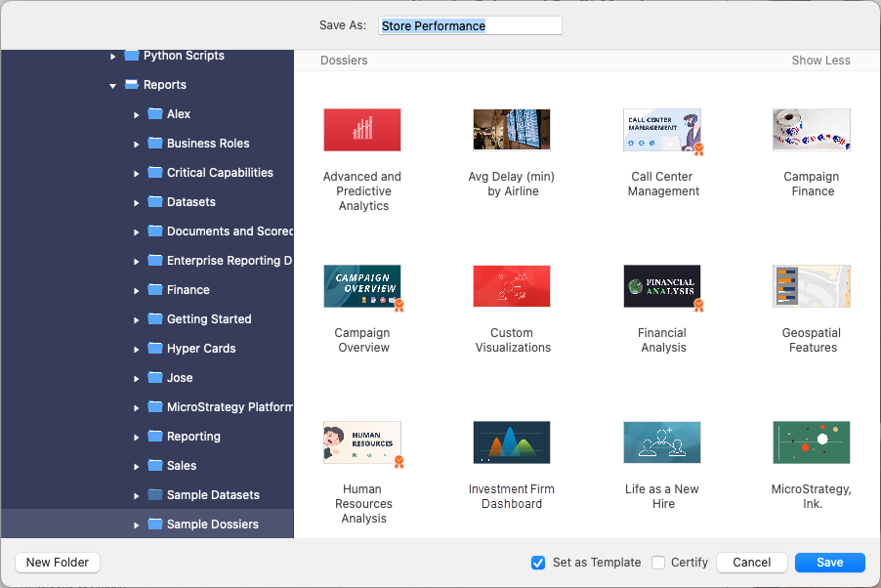Image resolution: width=881 pixels, height=588 pixels.
Task: Select the Human Resources Analysis dossier icon
Action: (362, 442)
